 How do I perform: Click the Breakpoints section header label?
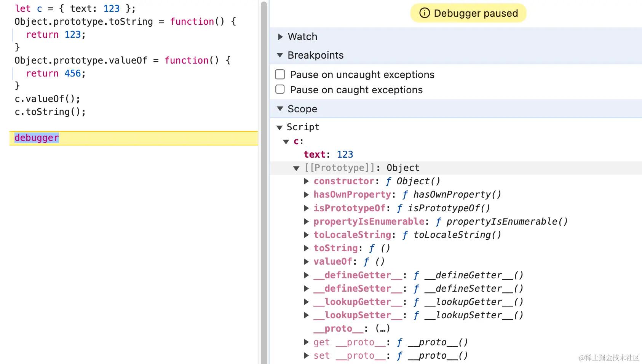pos(316,55)
